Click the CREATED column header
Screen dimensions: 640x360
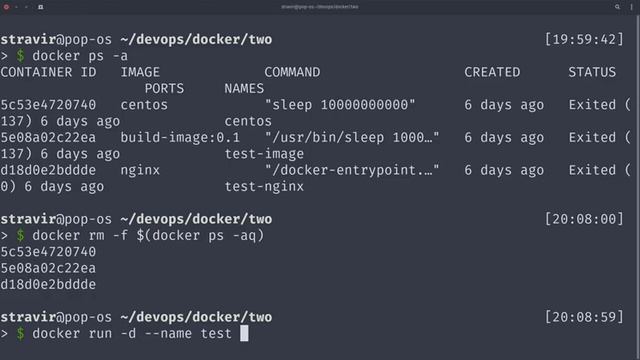tap(492, 72)
